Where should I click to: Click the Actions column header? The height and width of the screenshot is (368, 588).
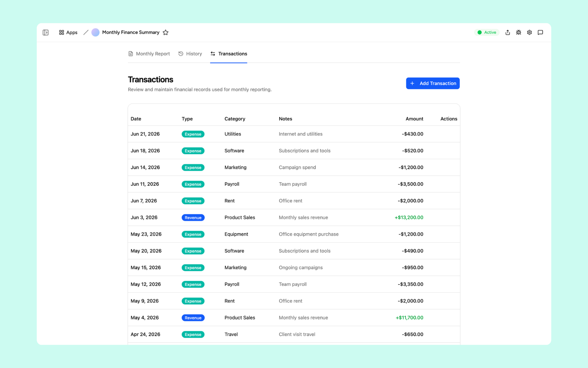coord(449,119)
